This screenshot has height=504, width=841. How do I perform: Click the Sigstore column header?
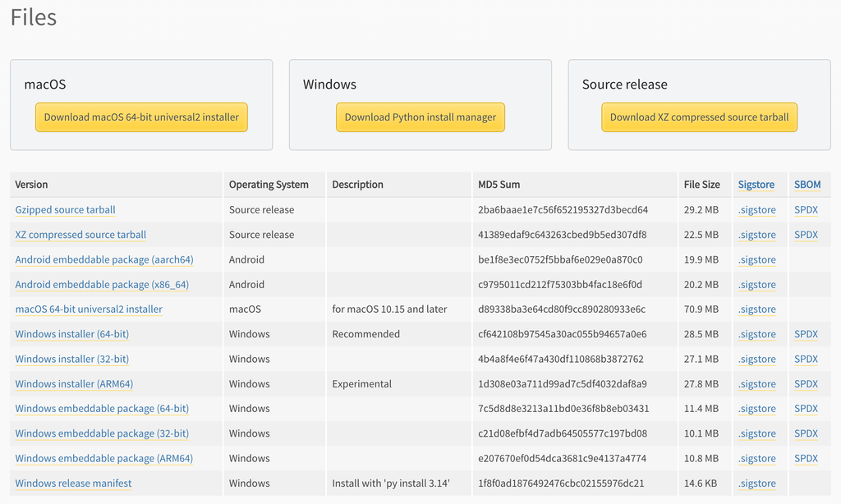point(756,184)
